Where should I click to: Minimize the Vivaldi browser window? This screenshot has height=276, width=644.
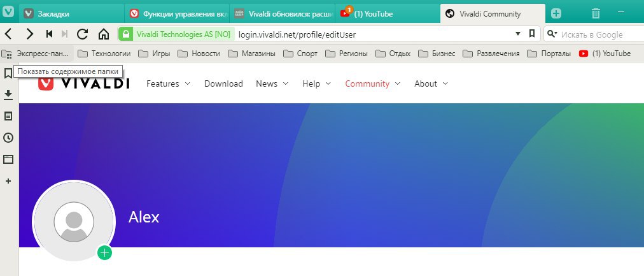(621, 13)
